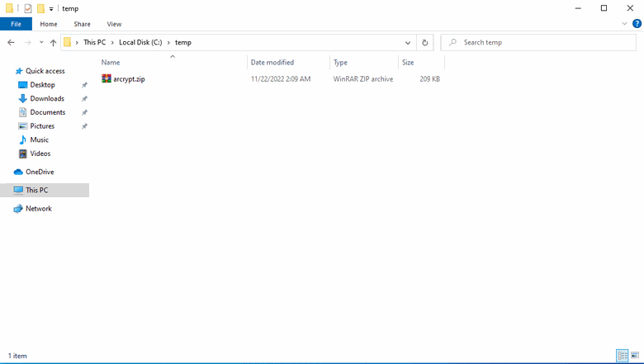Click the 11/22/2022 2:09 AM date cell
Viewport: 644px width, 364px height.
point(281,78)
